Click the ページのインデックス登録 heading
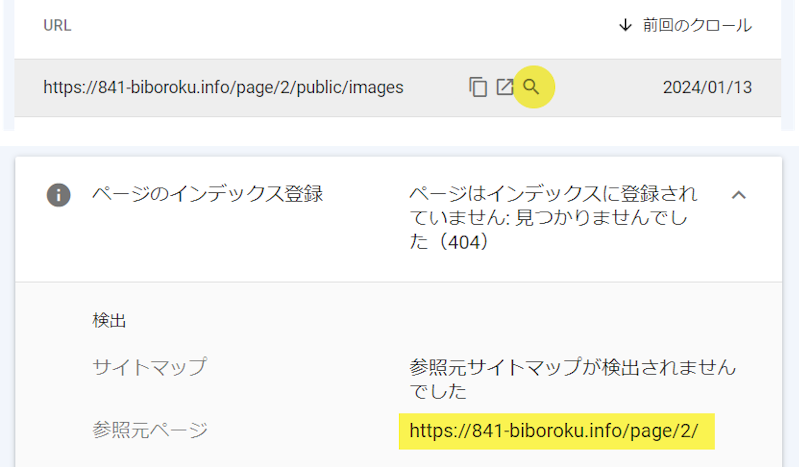Image resolution: width=799 pixels, height=467 pixels. click(207, 194)
